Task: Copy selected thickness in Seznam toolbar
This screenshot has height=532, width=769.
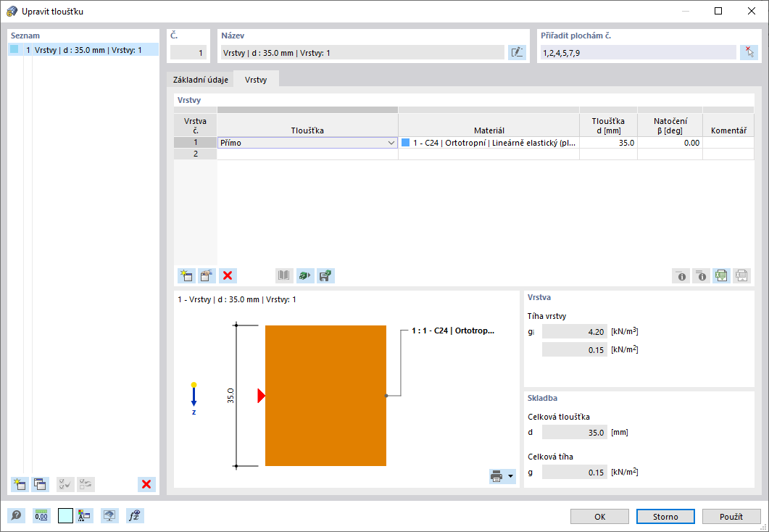Action: click(40, 484)
